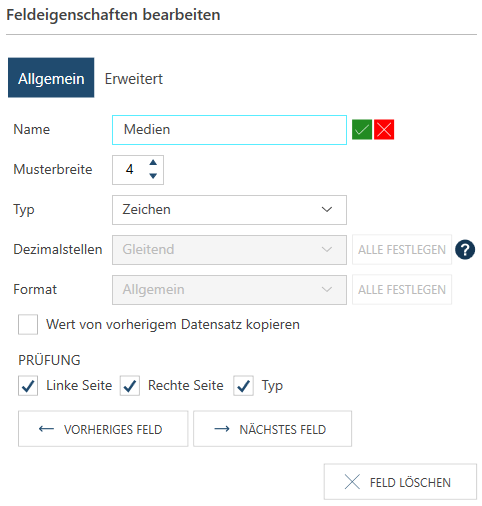Open the Typ dropdown showing Zeichen
The height and width of the screenshot is (506, 482).
[229, 210]
